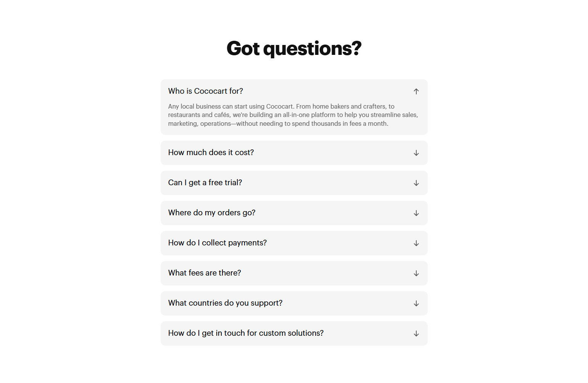Expand the 'How do I collect payments?' FAQ entry
The height and width of the screenshot is (383, 588).
coord(294,243)
